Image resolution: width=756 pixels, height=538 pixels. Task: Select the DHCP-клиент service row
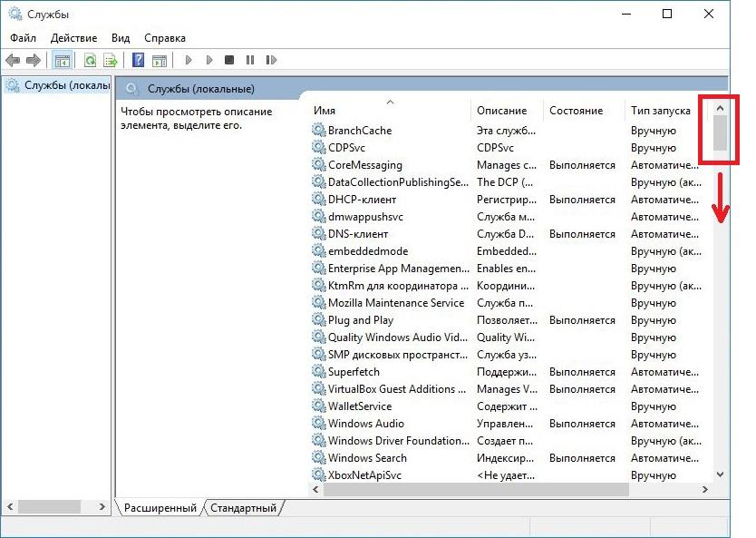click(510, 200)
